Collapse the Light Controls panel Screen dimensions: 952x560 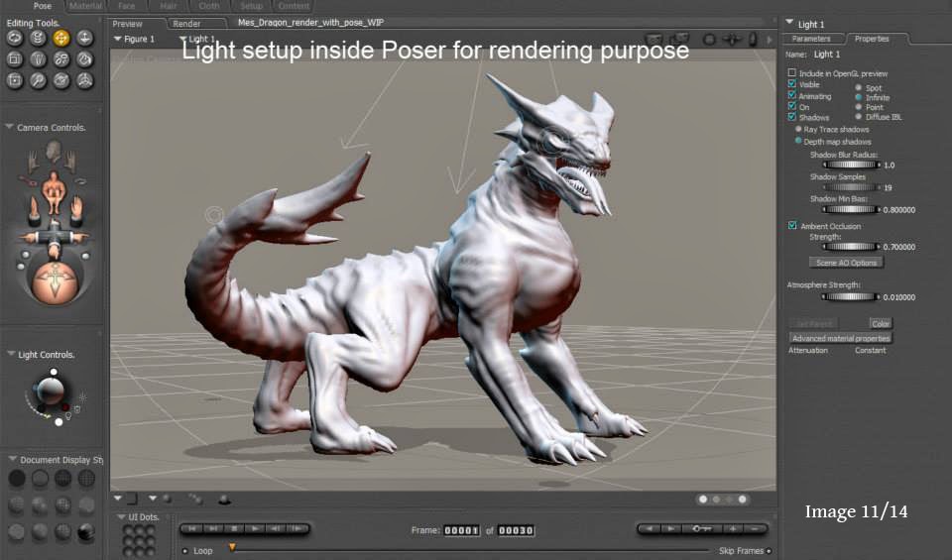click(10, 353)
